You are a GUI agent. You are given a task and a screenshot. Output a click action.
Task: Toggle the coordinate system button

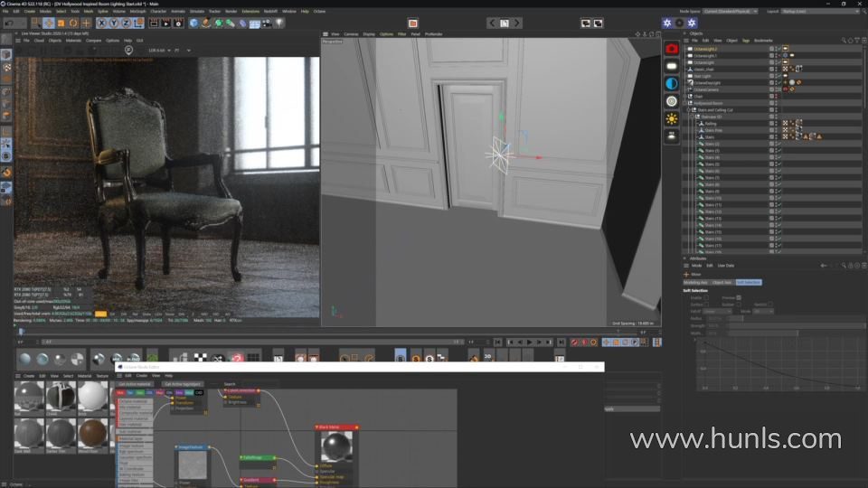coord(138,23)
